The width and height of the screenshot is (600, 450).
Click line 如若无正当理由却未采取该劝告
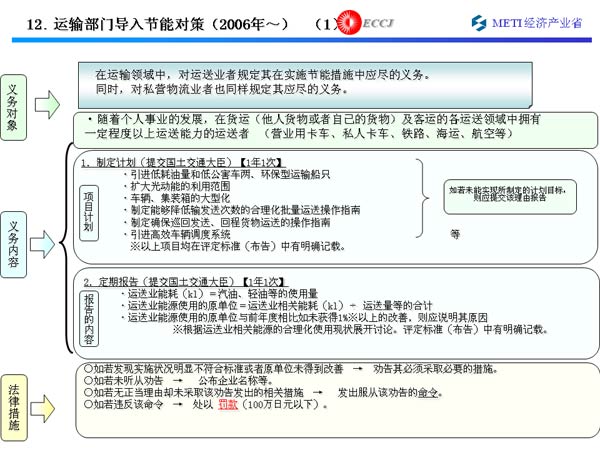(264, 393)
